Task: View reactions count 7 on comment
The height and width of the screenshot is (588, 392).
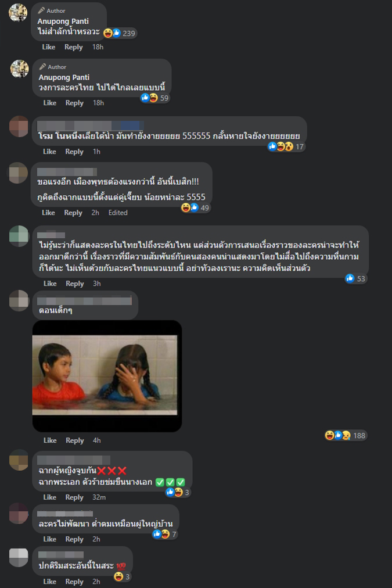Action: pos(164,534)
